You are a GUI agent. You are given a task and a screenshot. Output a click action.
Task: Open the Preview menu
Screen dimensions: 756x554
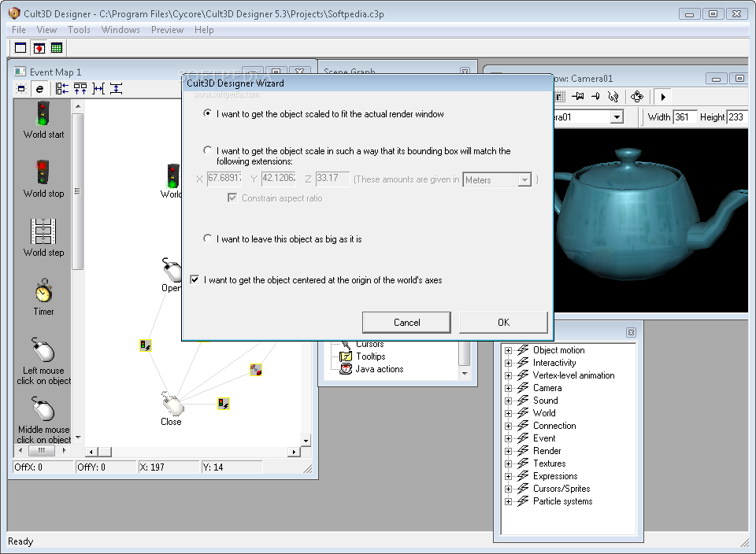click(x=167, y=30)
